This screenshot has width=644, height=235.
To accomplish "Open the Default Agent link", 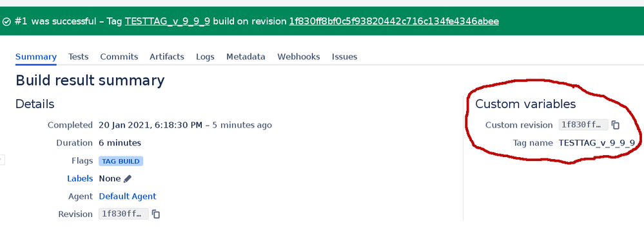I will [x=128, y=196].
